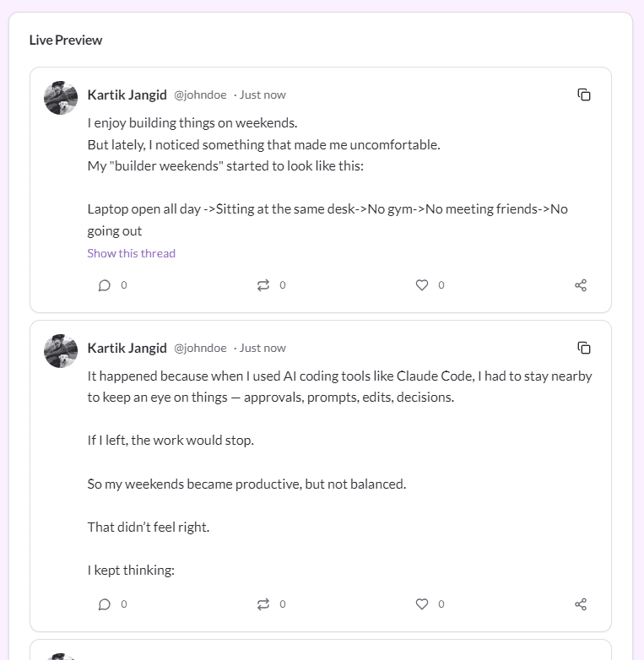Screen dimensions: 644x660
Task: Click retweet icon on the Claude Code post
Action: (263, 604)
